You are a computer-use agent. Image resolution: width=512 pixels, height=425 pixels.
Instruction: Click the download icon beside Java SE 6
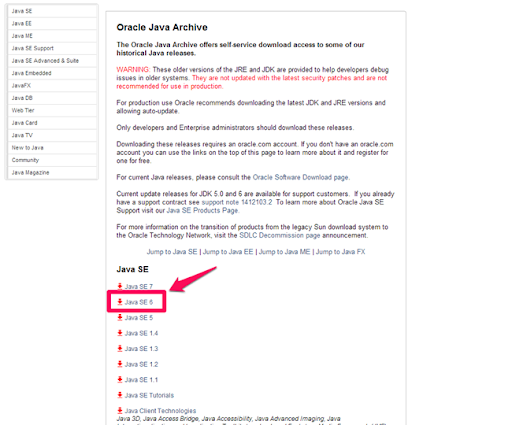[120, 302]
